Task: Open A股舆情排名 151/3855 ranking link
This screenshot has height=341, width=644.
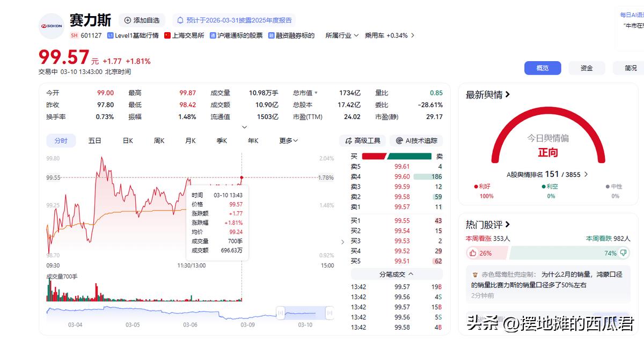Action: (x=546, y=174)
